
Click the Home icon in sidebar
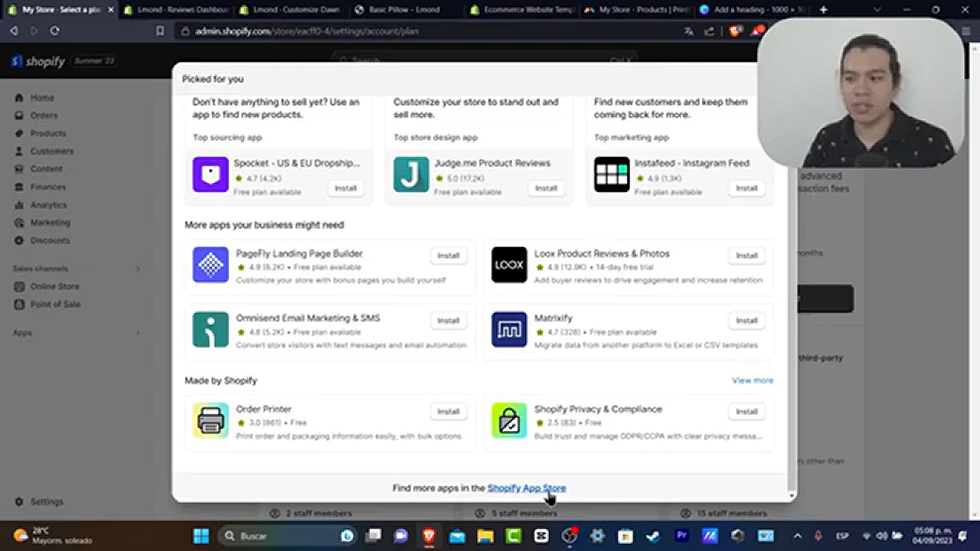19,97
